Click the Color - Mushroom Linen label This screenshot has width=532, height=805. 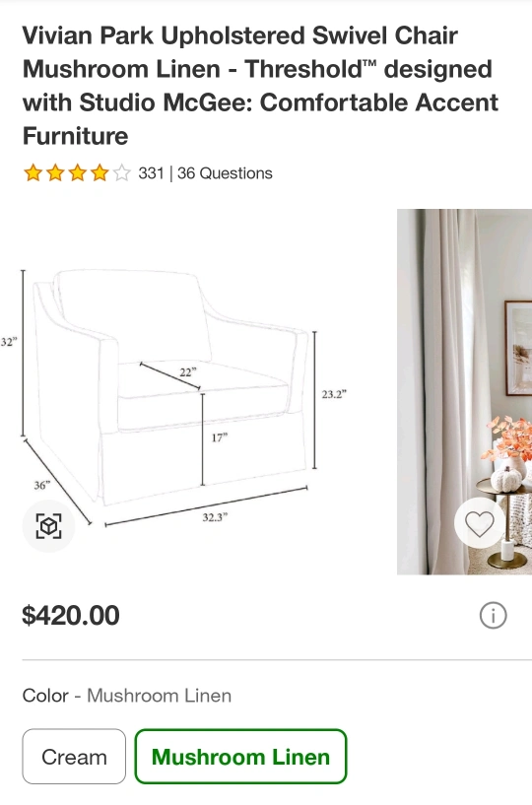[x=127, y=696]
